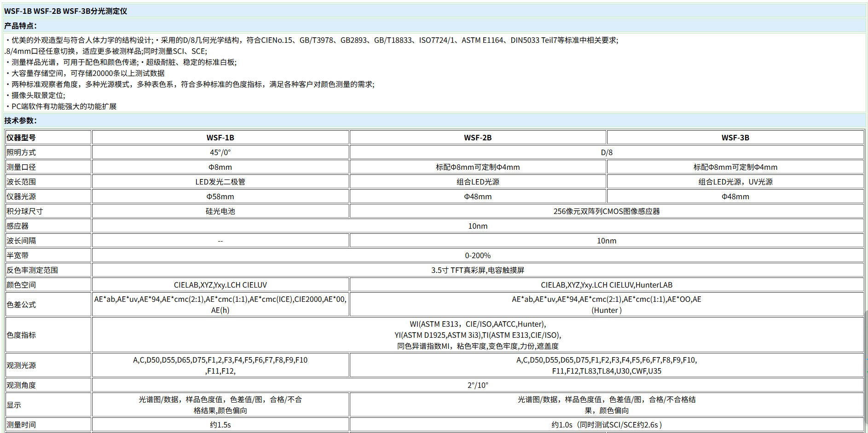
Task: Click the 约1.5s measurement time cell
Action: 220,425
